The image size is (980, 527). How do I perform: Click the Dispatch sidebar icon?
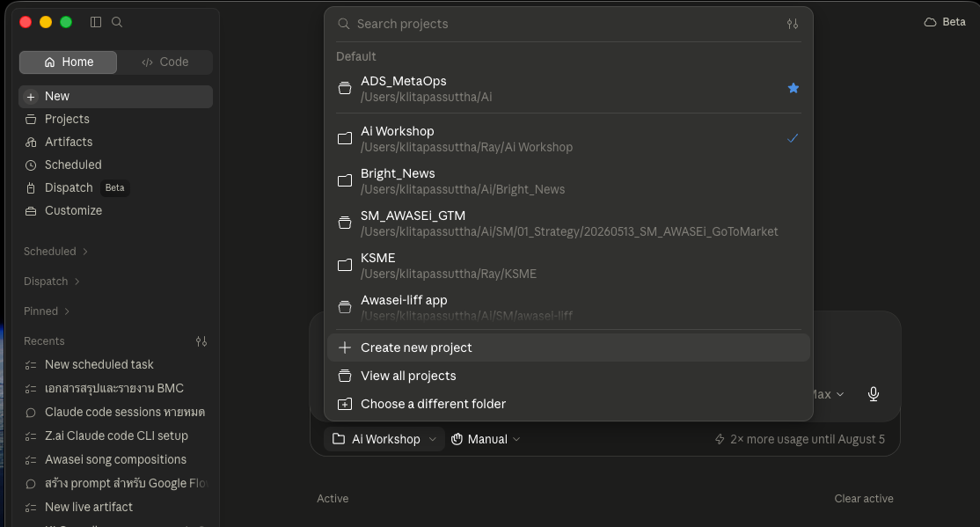pos(31,187)
